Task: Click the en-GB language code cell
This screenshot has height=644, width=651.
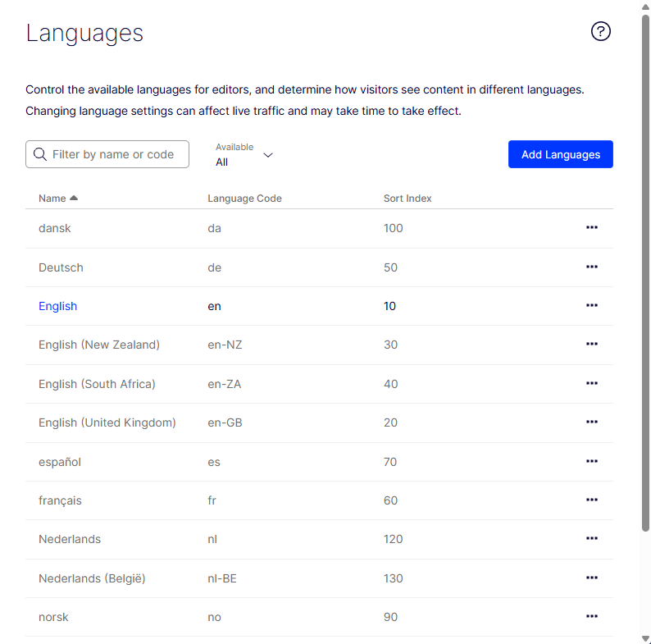Action: [225, 422]
